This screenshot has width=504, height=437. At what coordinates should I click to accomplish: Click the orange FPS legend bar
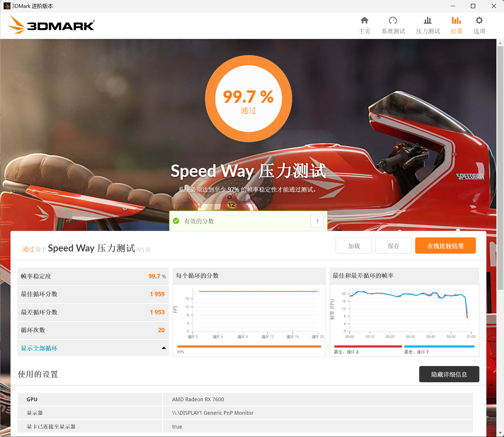pyautogui.click(x=249, y=347)
